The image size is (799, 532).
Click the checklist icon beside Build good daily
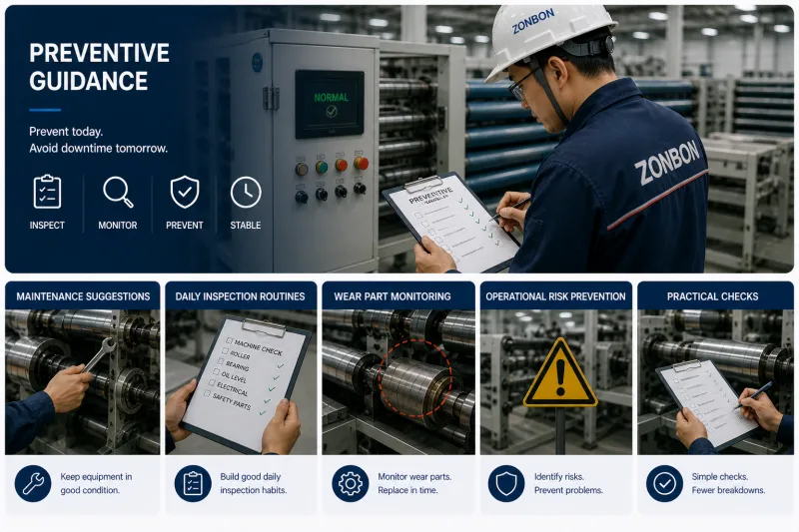coord(193,483)
